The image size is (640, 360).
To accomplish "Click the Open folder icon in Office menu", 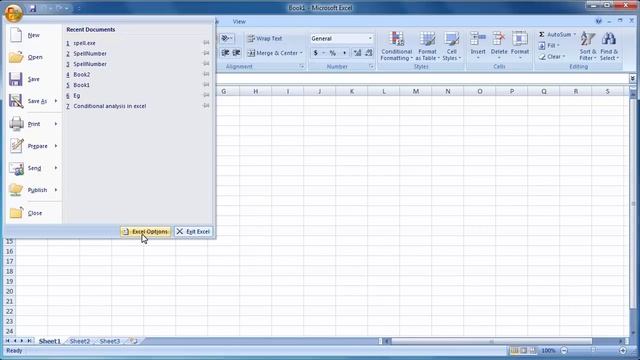I will [x=16, y=57].
